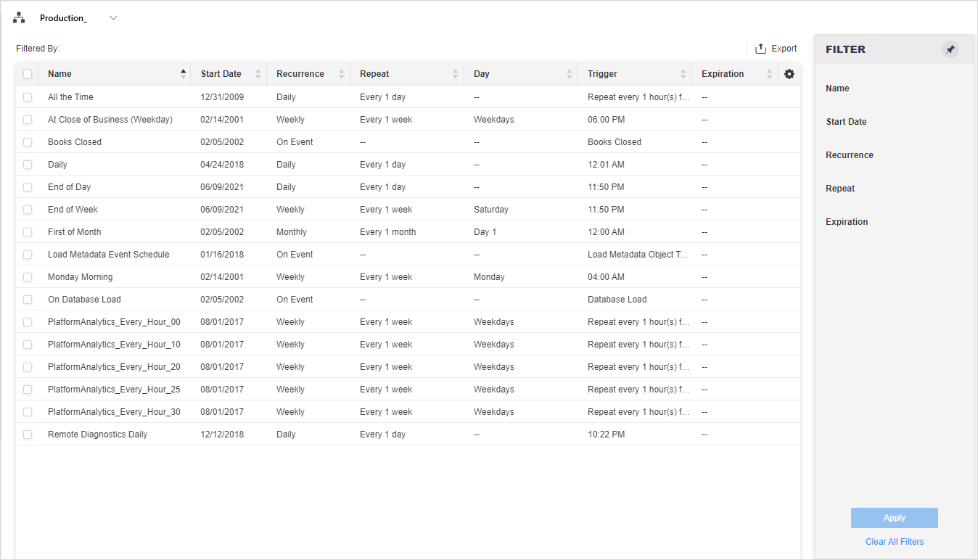Expand the Expiration filter section

(x=847, y=222)
